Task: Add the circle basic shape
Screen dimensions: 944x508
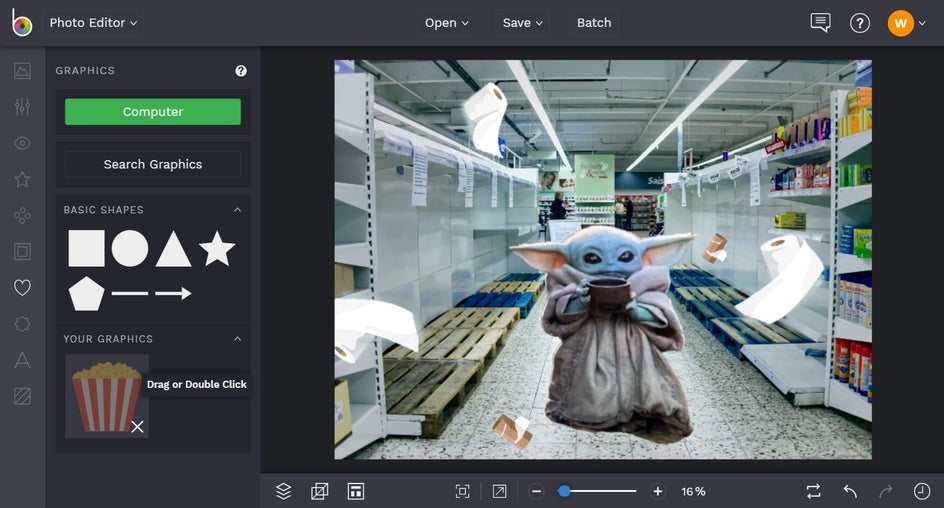Action: [x=130, y=248]
